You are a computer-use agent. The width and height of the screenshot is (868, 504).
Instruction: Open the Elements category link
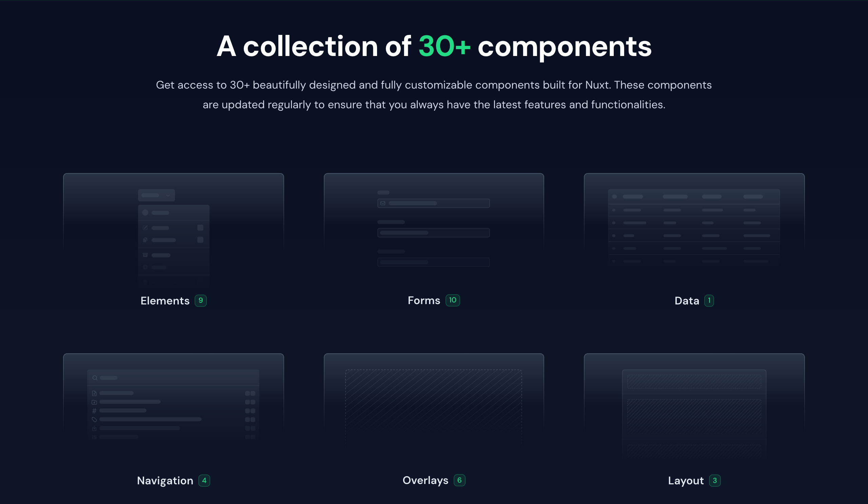(x=165, y=301)
